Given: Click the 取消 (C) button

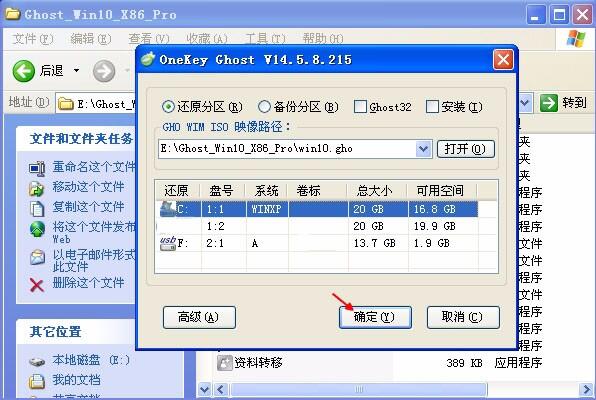Looking at the screenshot, I should pyautogui.click(x=463, y=317).
